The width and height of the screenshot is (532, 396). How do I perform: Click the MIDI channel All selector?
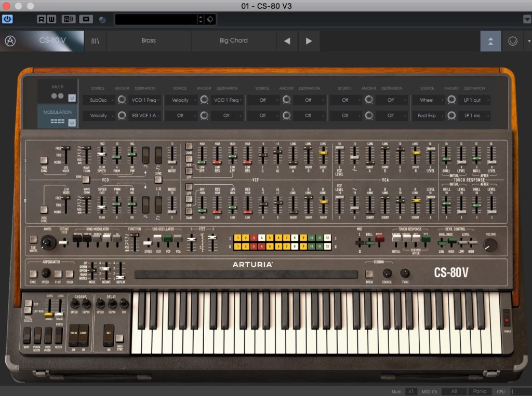(x=454, y=391)
